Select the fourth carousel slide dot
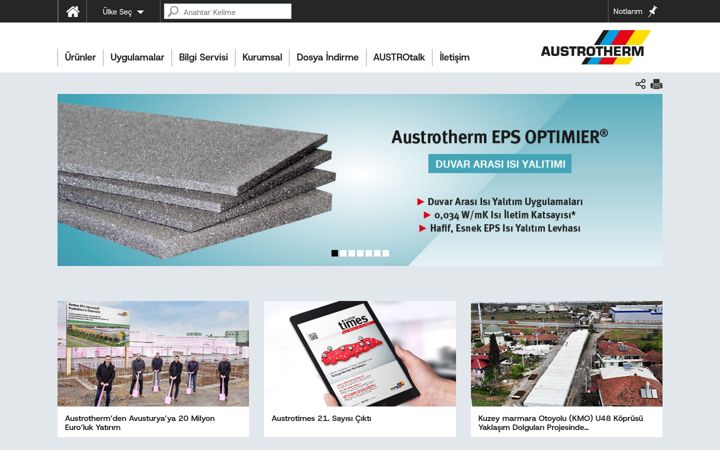This screenshot has height=450, width=720. (360, 253)
